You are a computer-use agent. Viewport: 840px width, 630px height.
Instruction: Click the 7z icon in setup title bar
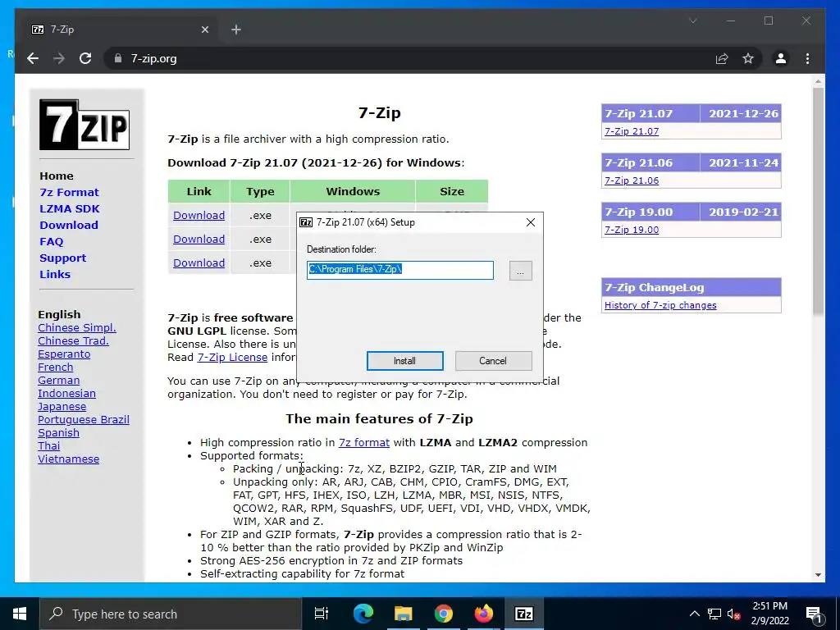(x=306, y=222)
